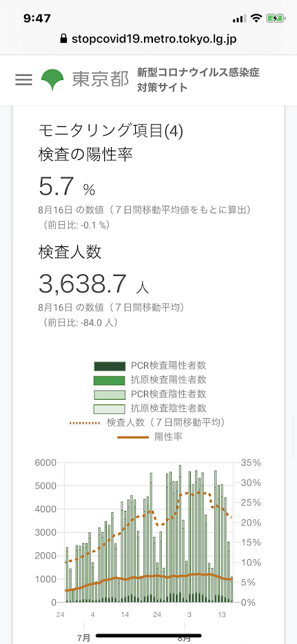Screen dimensions: 297x644
Task: Tap the home indicator bar at bottom
Action: [149, 636]
